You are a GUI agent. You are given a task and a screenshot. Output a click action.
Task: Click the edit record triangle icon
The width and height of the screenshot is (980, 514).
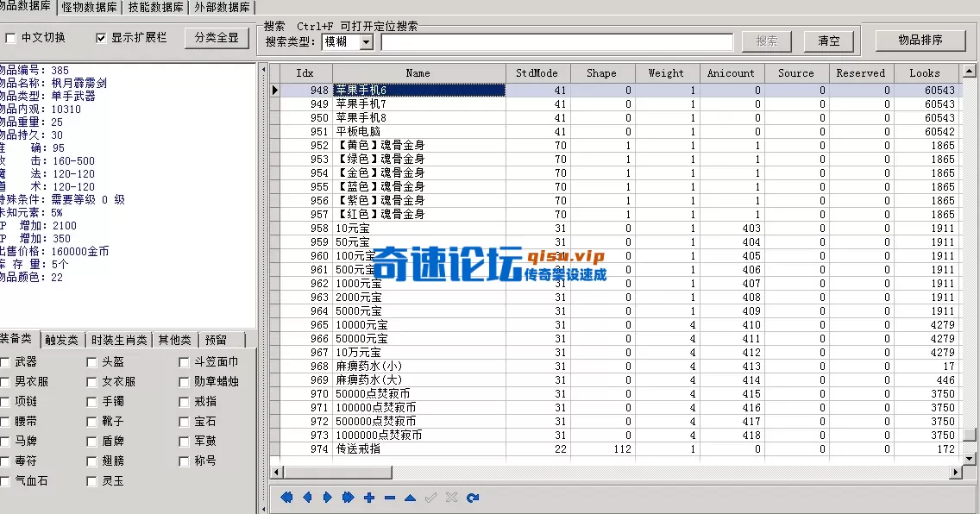point(411,498)
